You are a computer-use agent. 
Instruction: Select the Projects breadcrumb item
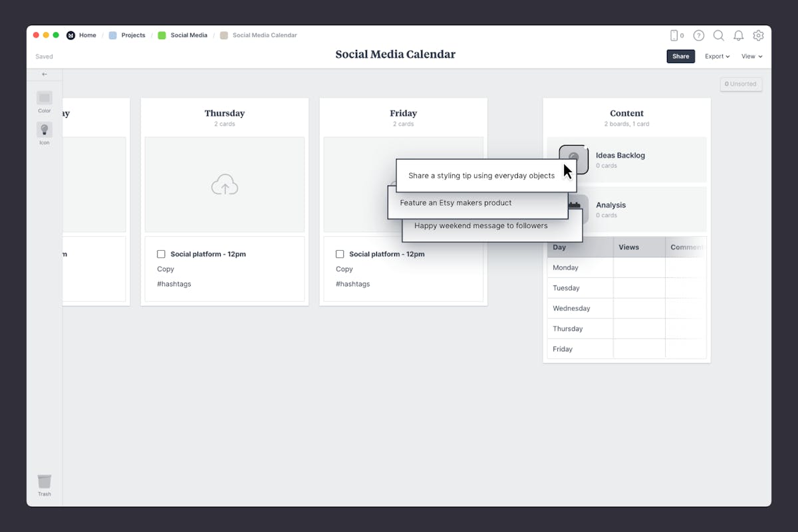(133, 35)
